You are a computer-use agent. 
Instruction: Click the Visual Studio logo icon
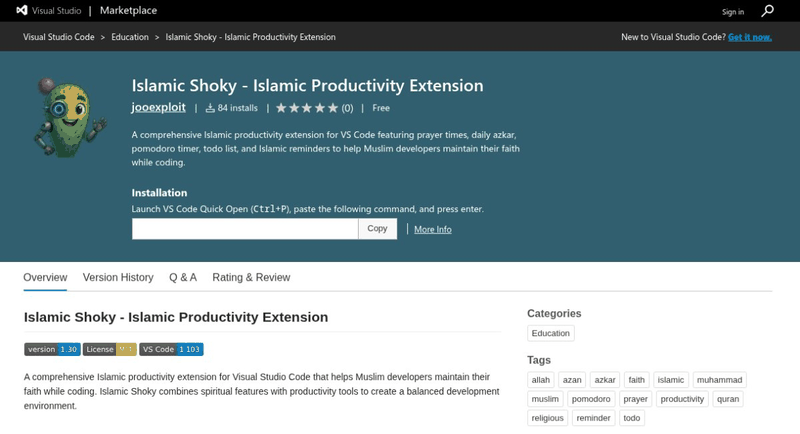(x=22, y=10)
